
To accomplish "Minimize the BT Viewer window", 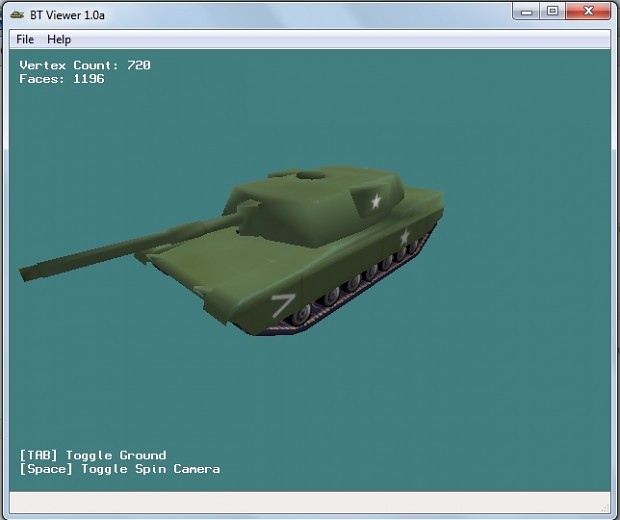I will [526, 11].
